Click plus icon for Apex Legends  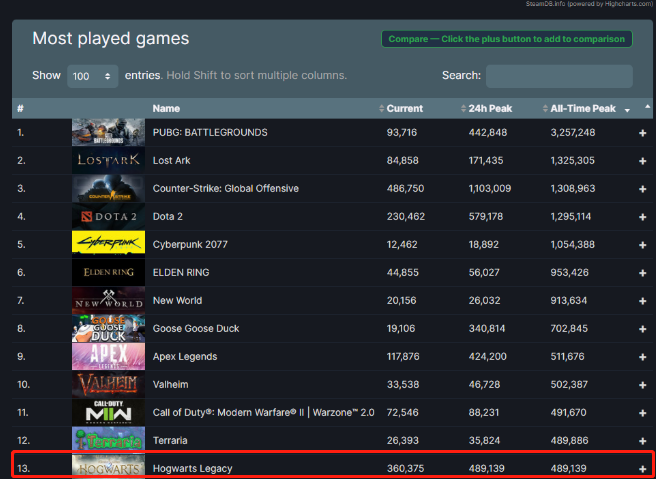643,357
